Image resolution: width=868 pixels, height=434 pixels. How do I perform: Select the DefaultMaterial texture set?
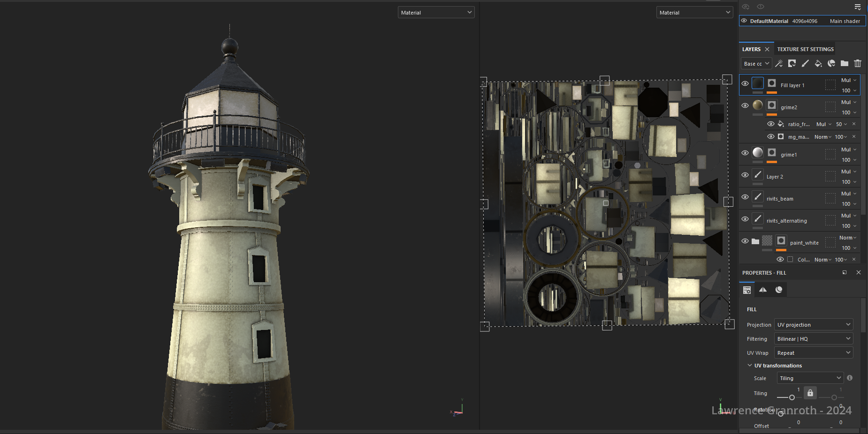coord(769,21)
